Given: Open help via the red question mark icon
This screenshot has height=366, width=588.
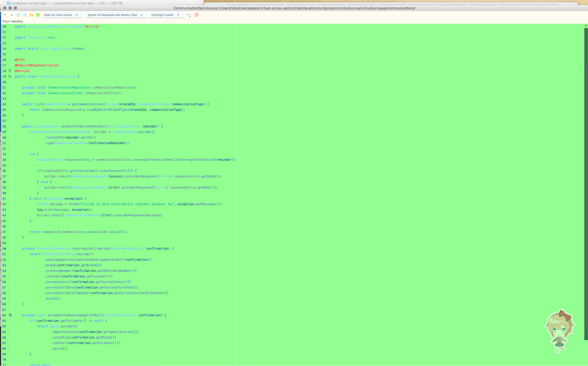Looking at the screenshot, I should [196, 15].
